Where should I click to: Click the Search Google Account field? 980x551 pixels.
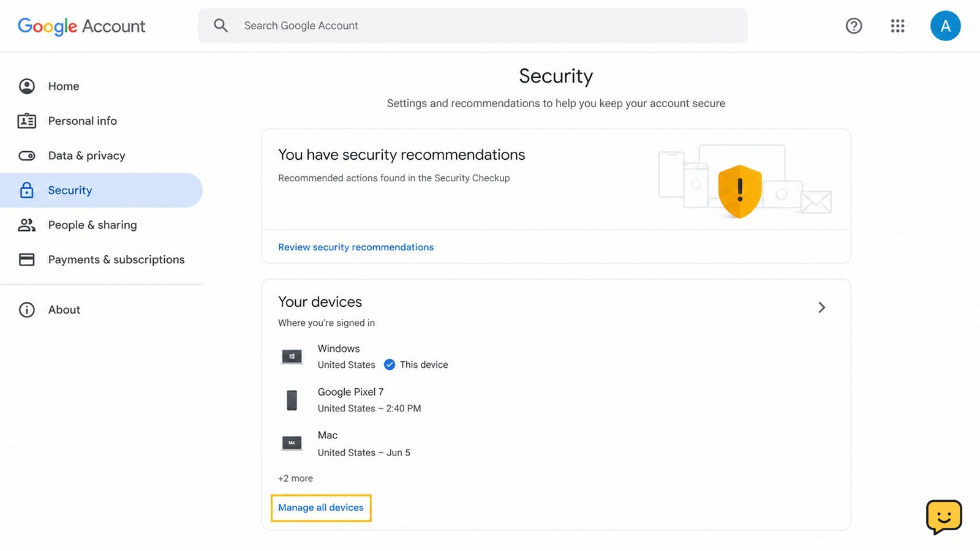[x=472, y=26]
